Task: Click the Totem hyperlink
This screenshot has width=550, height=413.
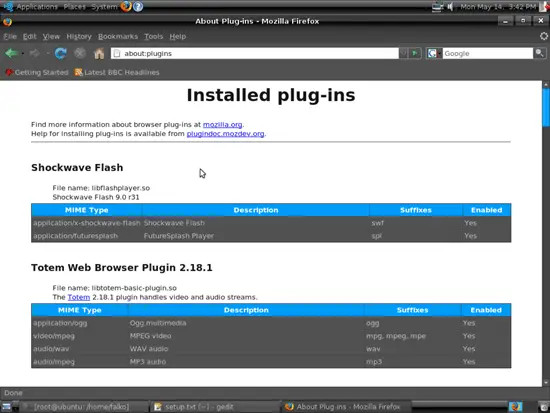Action: (x=79, y=297)
